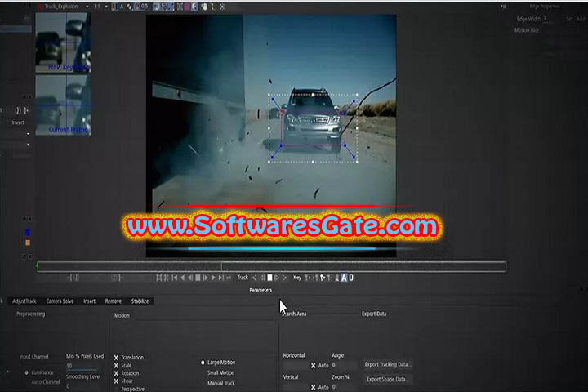Screen dimensions: 588x392
Task: Track backward one frame
Action: pos(262,278)
